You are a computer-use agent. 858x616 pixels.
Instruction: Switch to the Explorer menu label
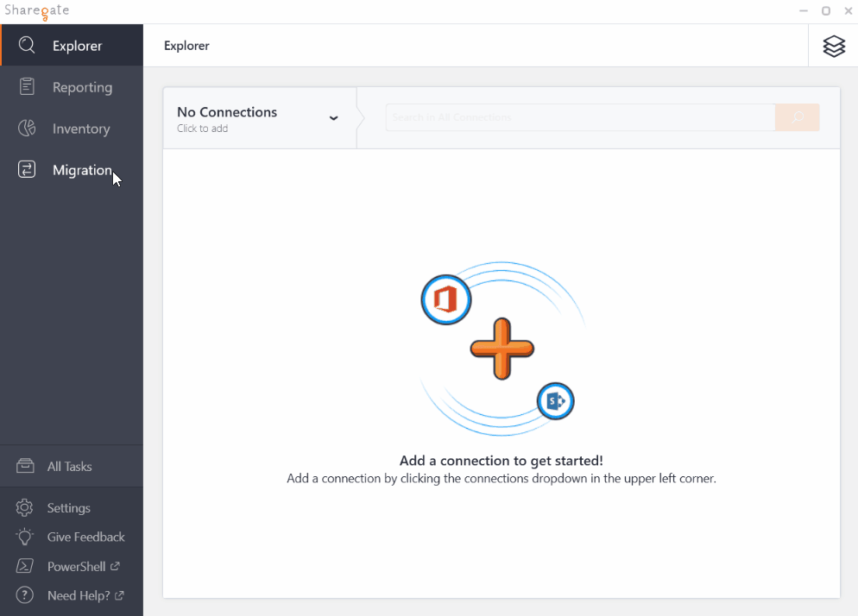click(x=77, y=46)
